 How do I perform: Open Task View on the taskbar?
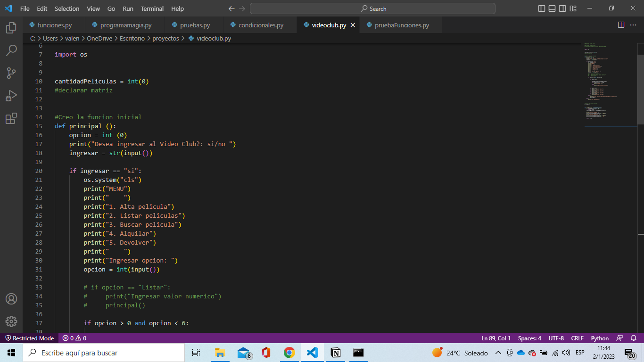tap(196, 353)
